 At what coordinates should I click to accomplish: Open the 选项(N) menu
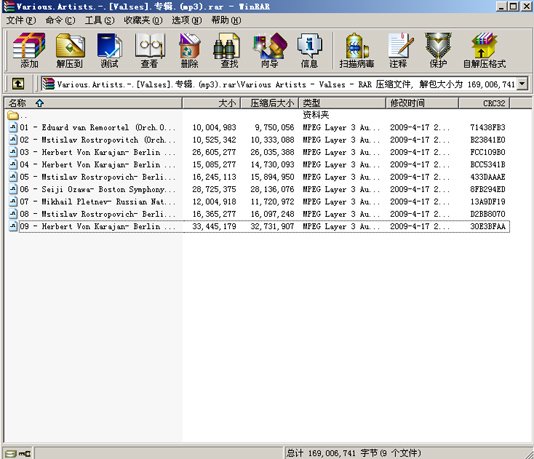click(187, 20)
